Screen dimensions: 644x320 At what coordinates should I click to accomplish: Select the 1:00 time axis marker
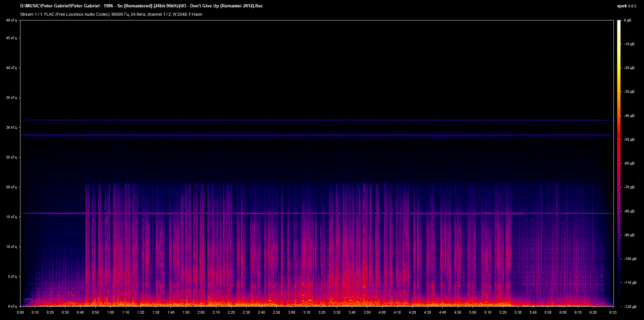(110, 312)
